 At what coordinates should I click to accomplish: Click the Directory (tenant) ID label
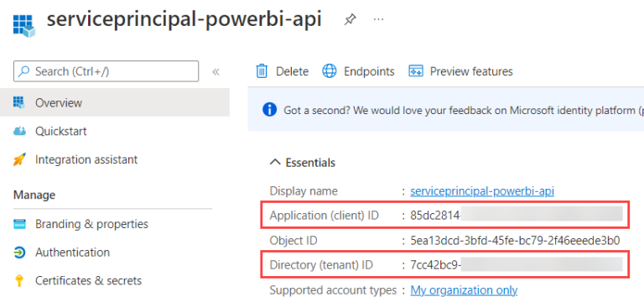click(x=321, y=265)
